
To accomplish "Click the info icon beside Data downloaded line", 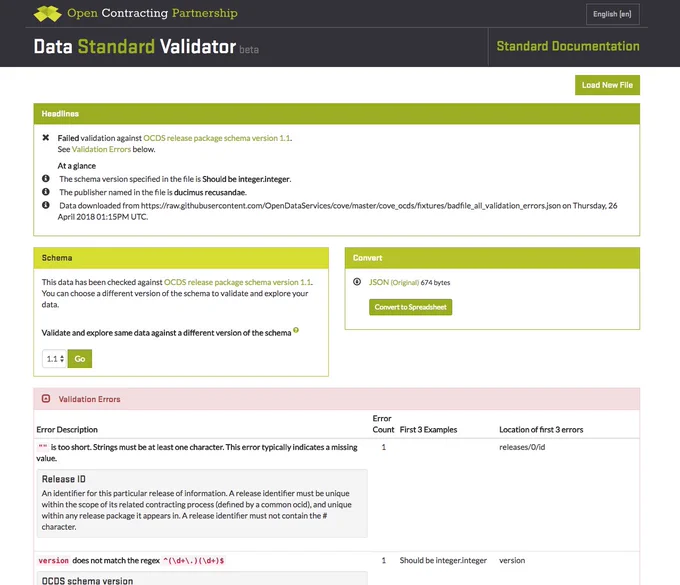I will [x=46, y=205].
